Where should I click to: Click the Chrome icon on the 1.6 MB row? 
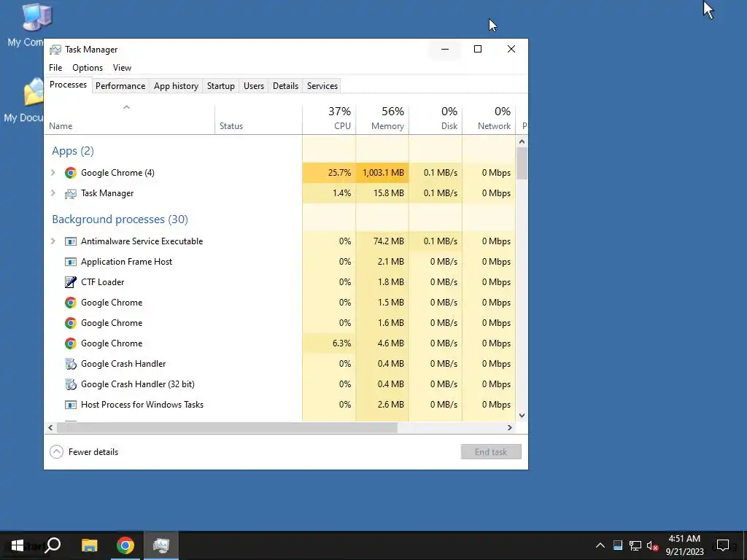point(71,323)
